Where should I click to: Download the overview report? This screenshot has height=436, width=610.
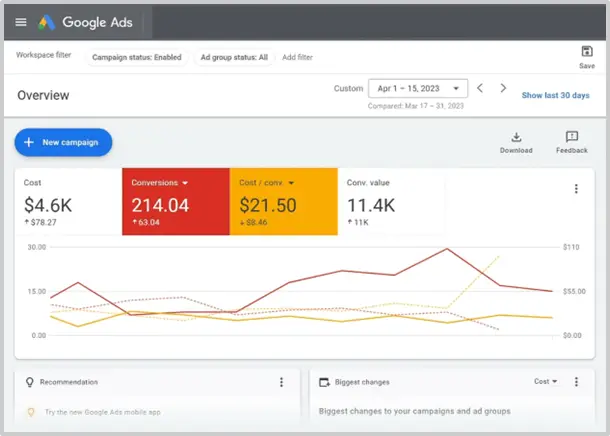click(516, 143)
